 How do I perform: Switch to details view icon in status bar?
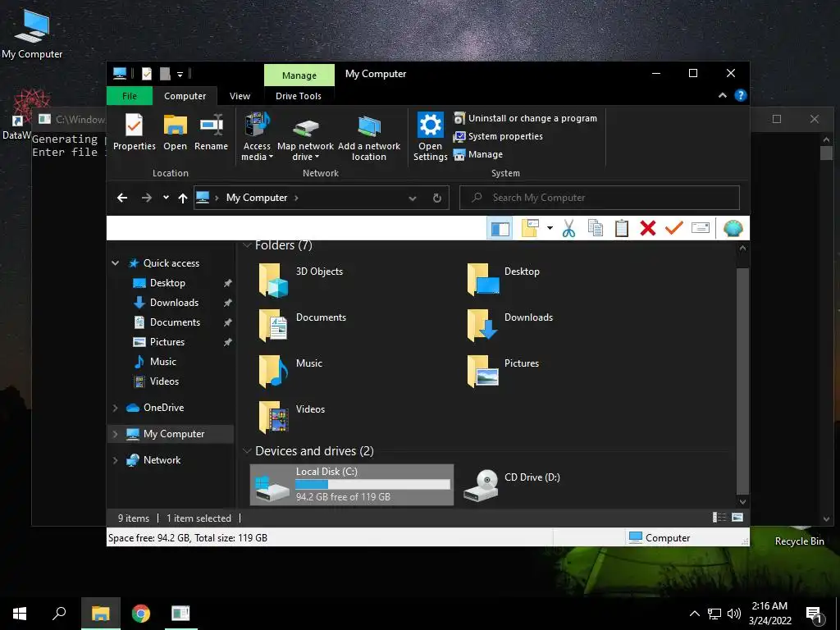(719, 518)
